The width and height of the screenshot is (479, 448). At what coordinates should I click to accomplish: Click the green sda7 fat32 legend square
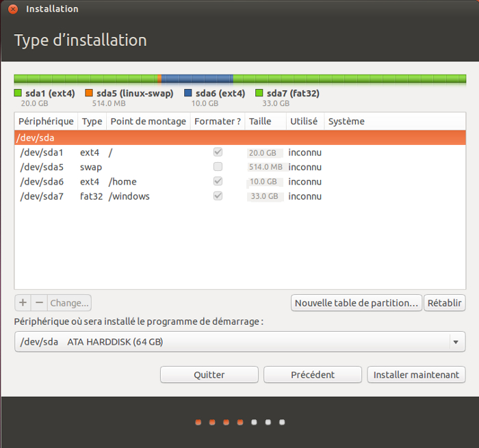point(259,94)
